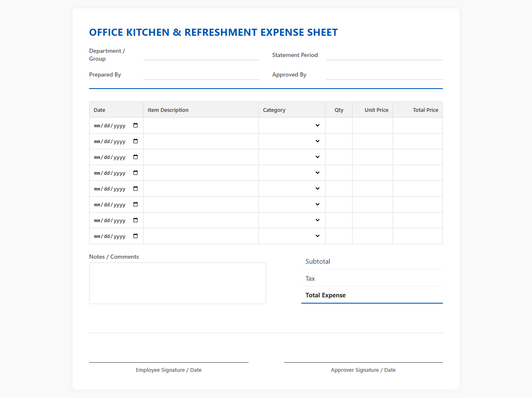Viewport: 532px width, 398px height.
Task: Click Item Description field in first row
Action: pos(201,126)
